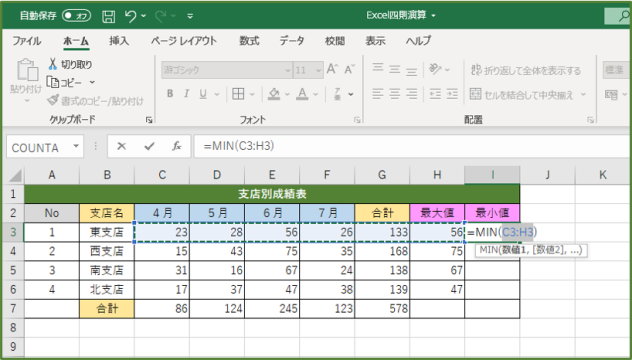
Task: Click the search magnifier icon
Action: pyautogui.click(x=624, y=16)
